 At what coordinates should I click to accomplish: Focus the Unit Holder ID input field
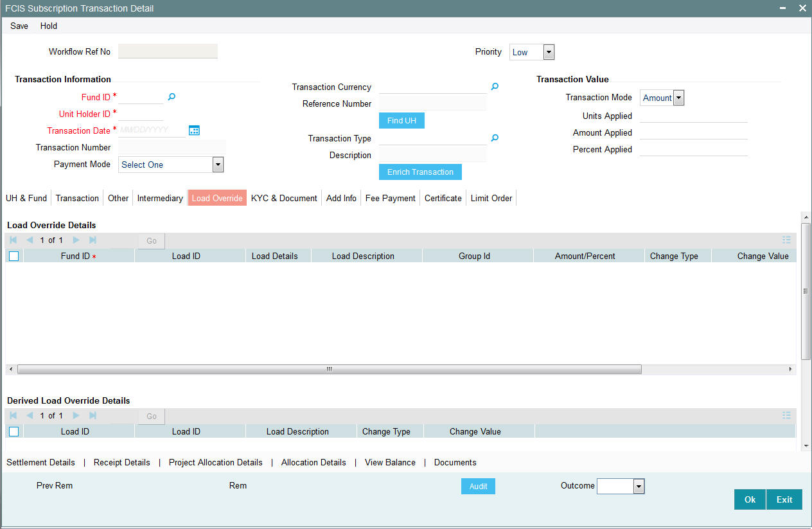(x=141, y=114)
